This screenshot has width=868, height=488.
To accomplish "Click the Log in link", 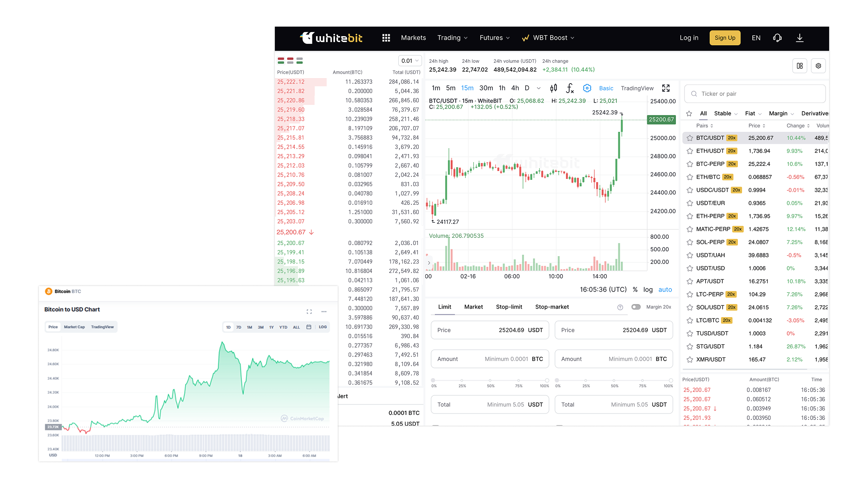I will click(689, 38).
